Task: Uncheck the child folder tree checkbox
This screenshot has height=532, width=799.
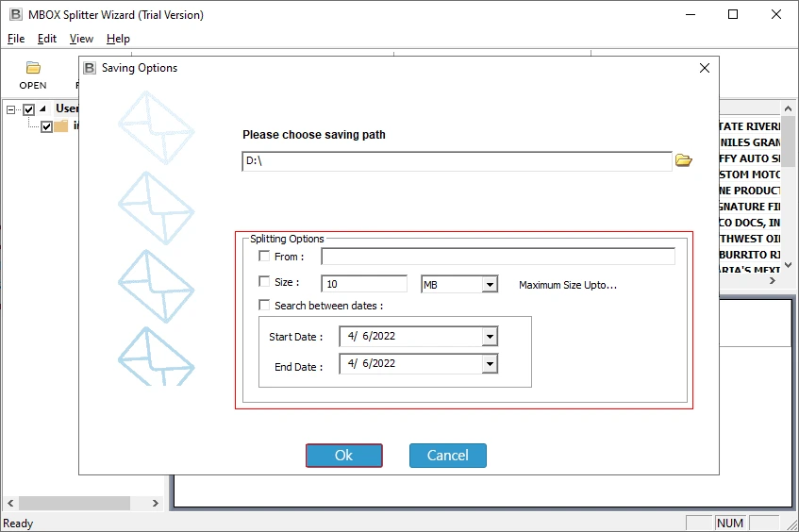Action: pyautogui.click(x=46, y=125)
